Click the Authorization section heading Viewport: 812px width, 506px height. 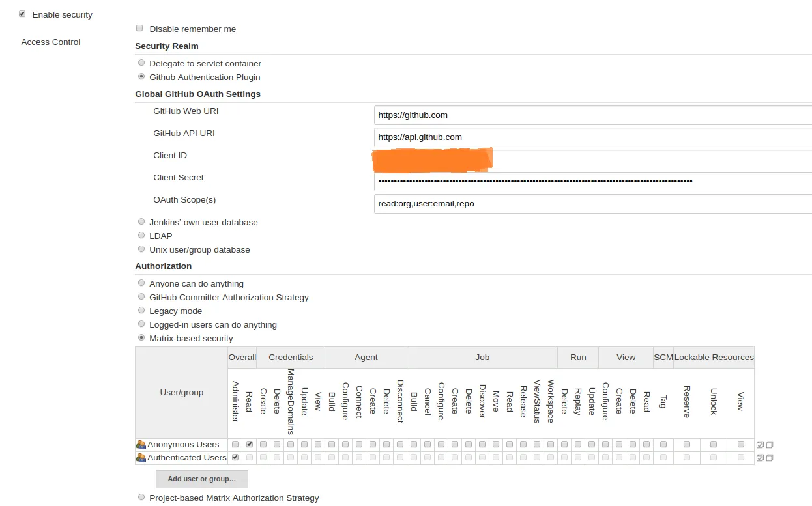coord(164,266)
